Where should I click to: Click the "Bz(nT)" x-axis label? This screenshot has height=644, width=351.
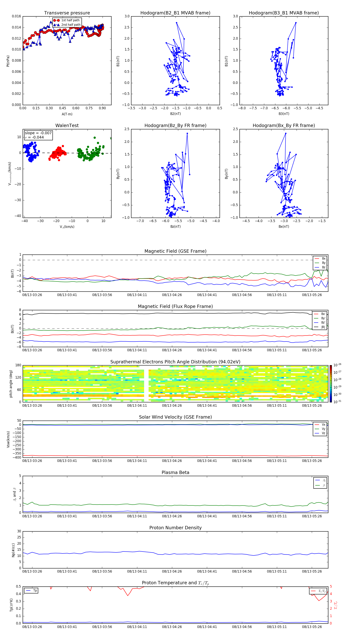[x=175, y=227]
